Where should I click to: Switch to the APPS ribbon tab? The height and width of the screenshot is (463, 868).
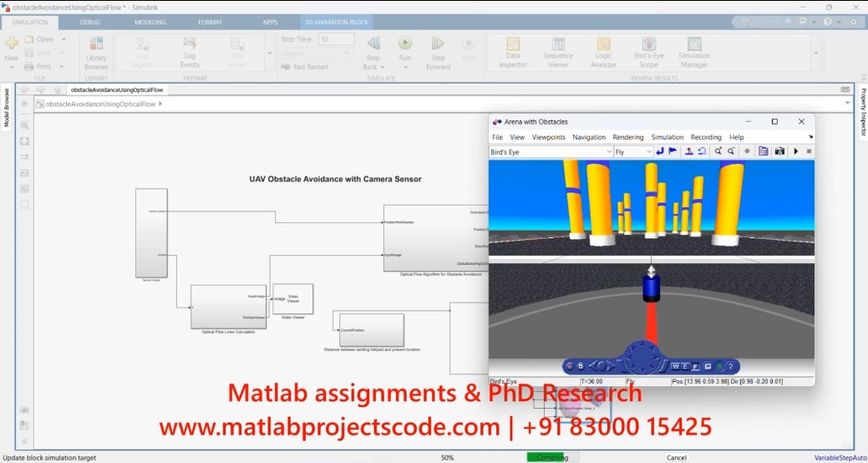click(270, 23)
